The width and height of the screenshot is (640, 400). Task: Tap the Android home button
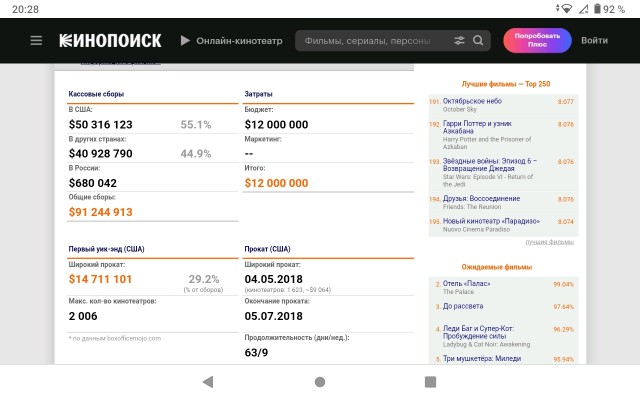320,382
